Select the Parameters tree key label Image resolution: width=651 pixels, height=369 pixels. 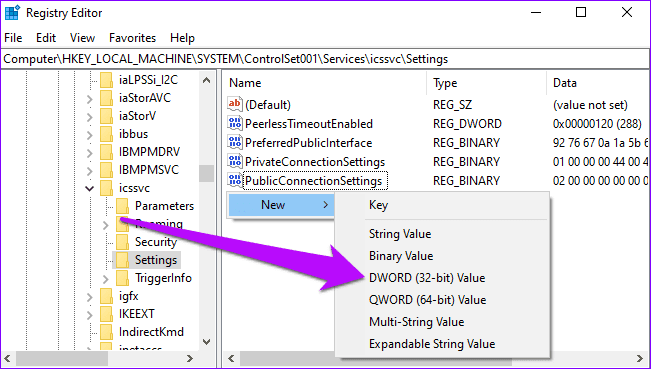[x=164, y=206]
